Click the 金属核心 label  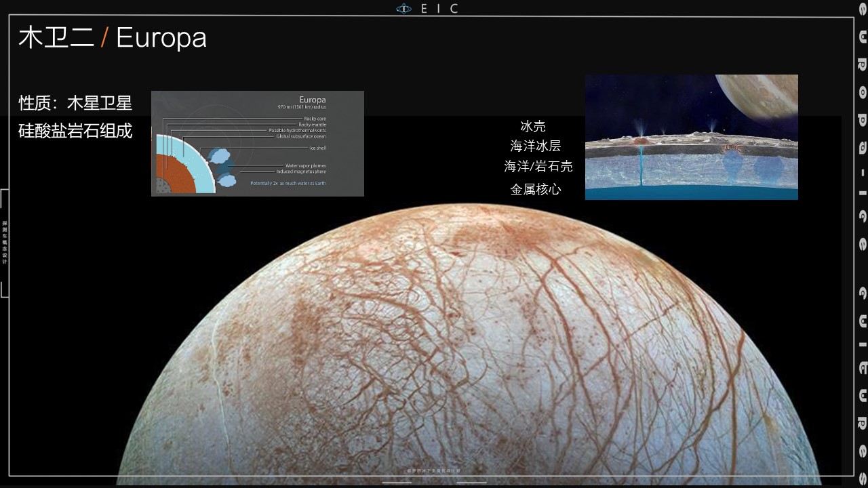click(x=536, y=190)
